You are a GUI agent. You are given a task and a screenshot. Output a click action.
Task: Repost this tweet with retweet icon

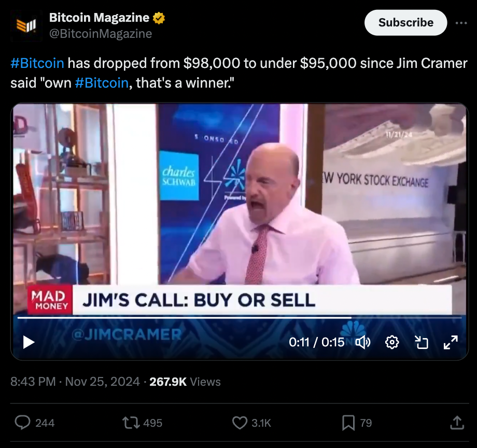click(x=131, y=423)
